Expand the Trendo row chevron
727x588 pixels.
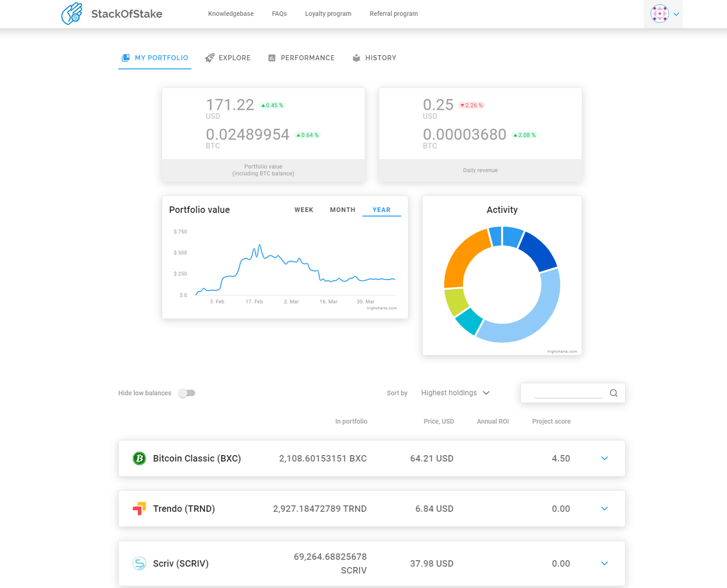pyautogui.click(x=604, y=508)
